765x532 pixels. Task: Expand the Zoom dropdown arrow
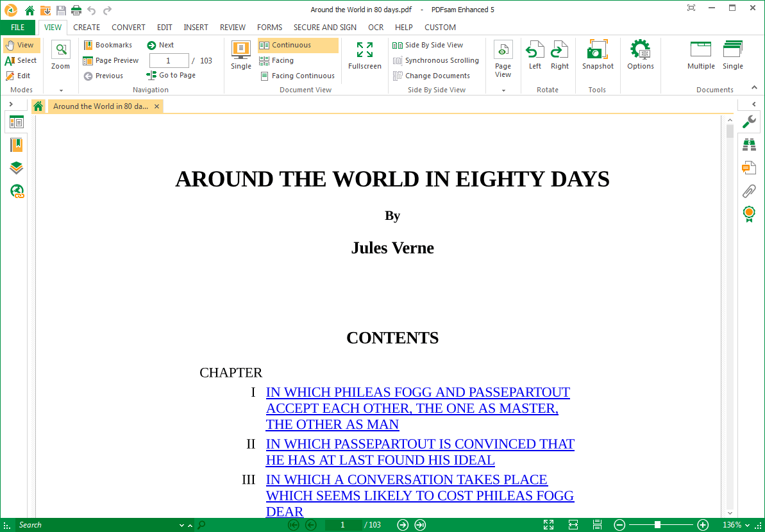(61, 90)
